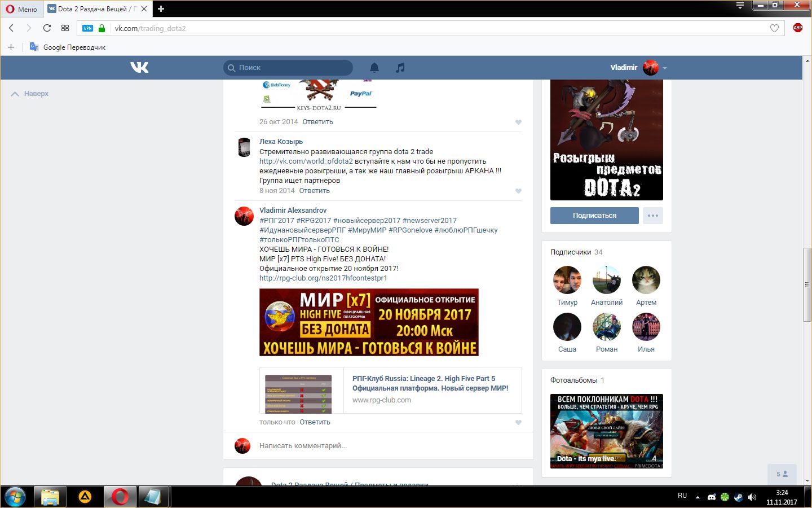Open the Opera Меню button

(21, 9)
